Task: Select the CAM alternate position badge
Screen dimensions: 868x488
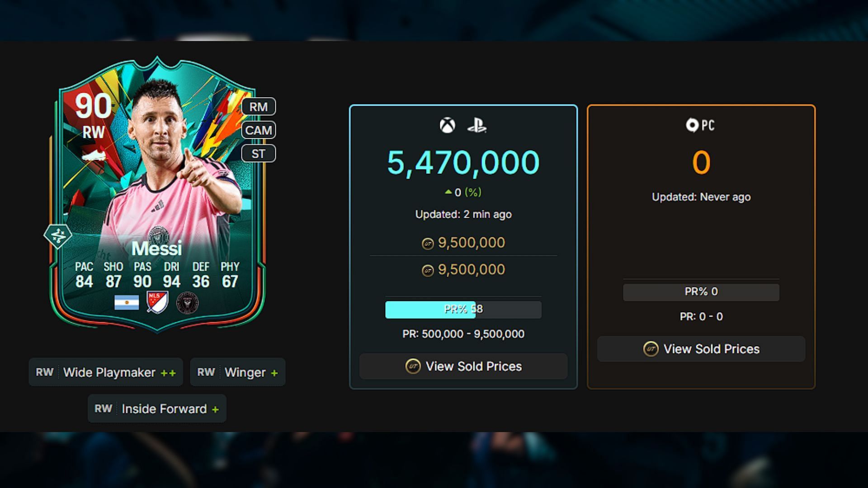Action: click(x=259, y=130)
